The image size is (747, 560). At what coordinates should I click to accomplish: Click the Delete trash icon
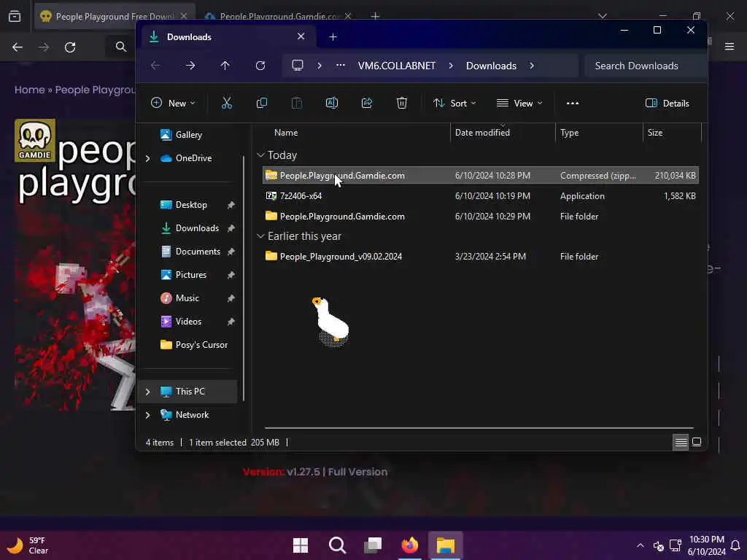click(402, 103)
